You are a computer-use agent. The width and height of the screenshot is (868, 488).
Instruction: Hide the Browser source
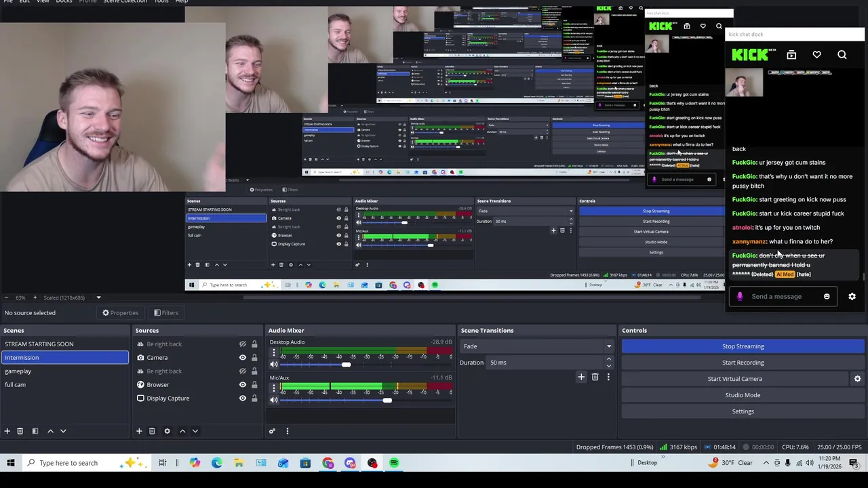click(242, 384)
